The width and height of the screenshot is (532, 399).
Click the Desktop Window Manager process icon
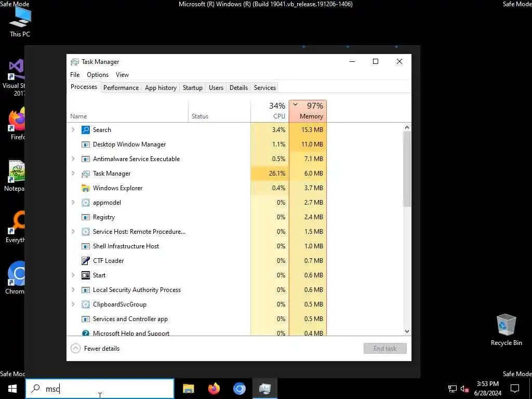(86, 144)
